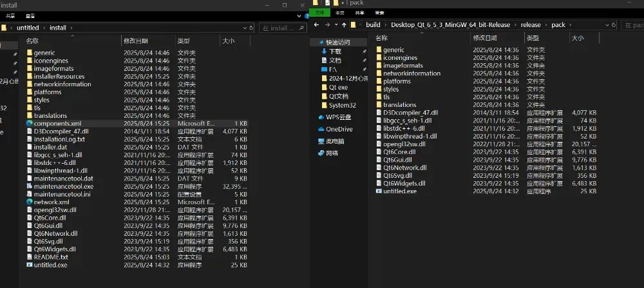The width and height of the screenshot is (644, 288).
Task: Open OneDrive in sidebar
Action: tap(339, 129)
